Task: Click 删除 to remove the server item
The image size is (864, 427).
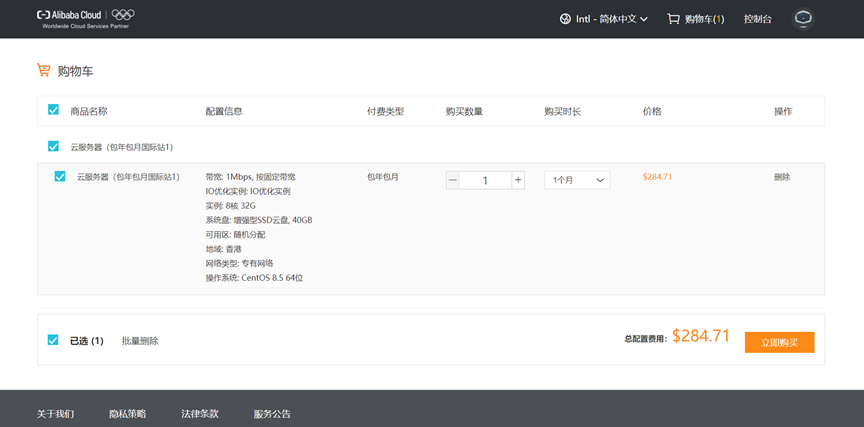Action: pos(782,177)
